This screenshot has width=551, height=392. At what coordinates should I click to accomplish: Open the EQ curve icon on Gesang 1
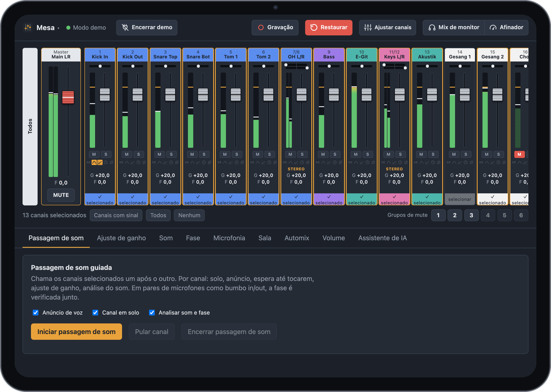[454, 163]
